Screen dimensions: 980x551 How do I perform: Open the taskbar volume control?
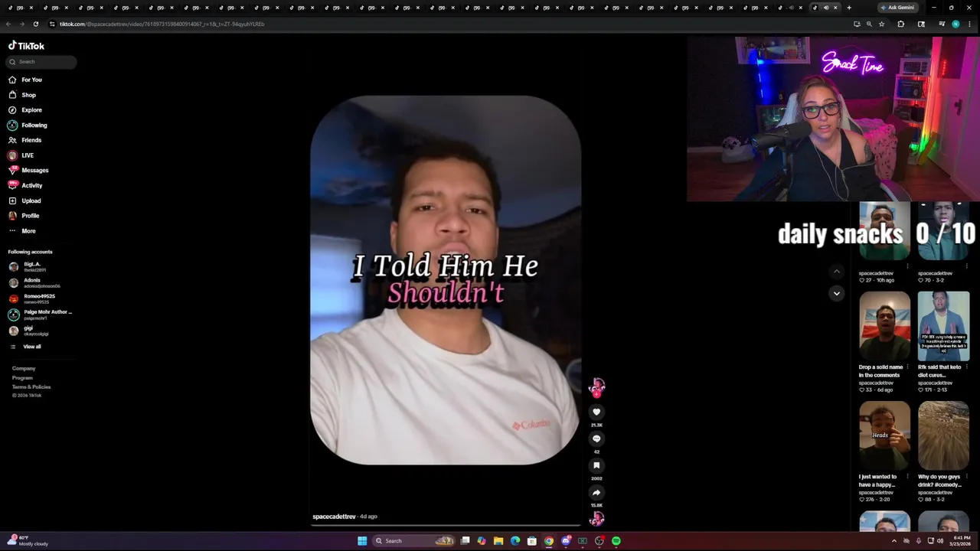(x=940, y=541)
